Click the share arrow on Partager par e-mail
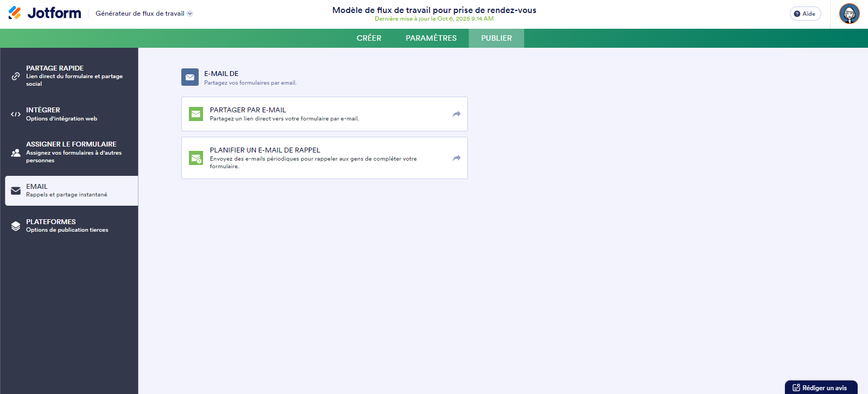 pyautogui.click(x=456, y=114)
